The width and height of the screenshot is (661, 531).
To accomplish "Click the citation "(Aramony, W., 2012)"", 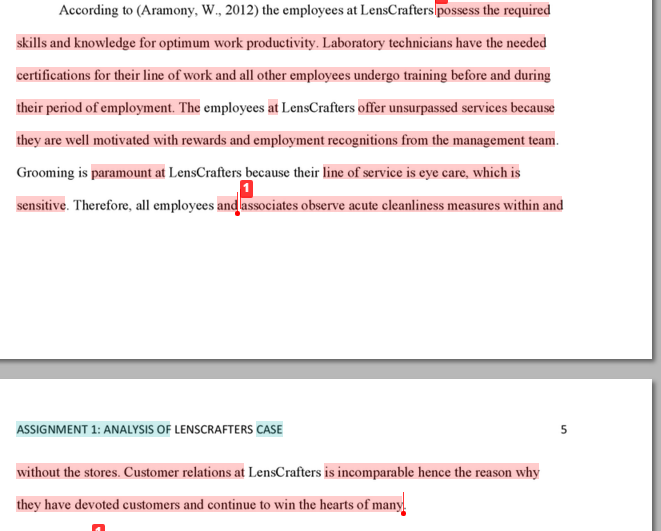I will (197, 10).
